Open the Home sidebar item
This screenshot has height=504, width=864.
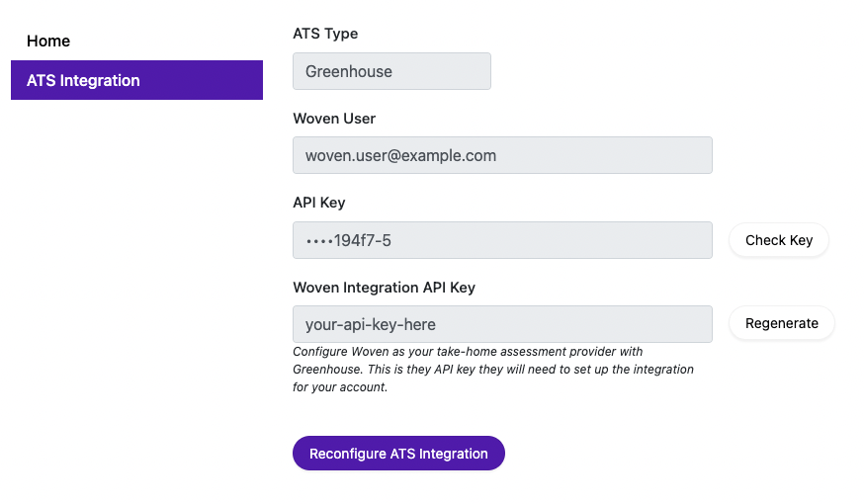click(x=48, y=41)
